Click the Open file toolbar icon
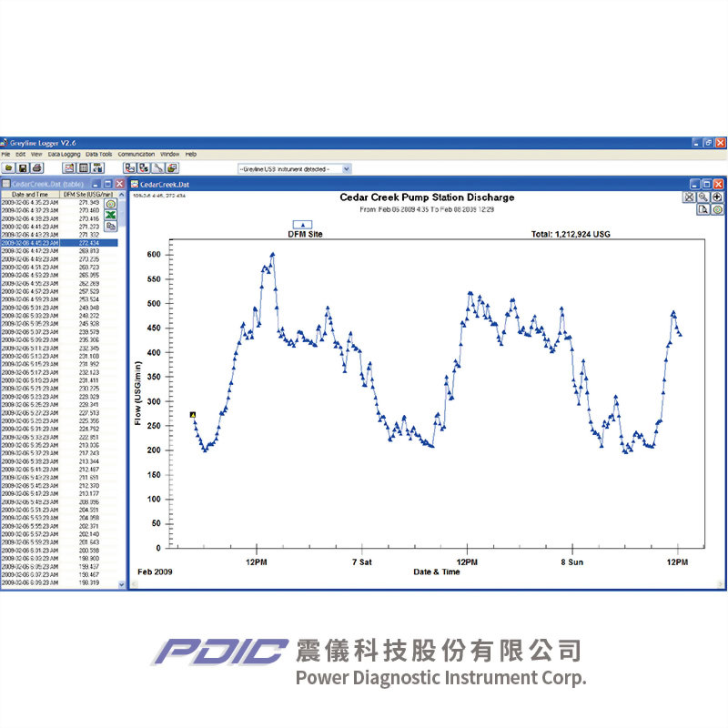The height and width of the screenshot is (728, 728). (x=8, y=168)
